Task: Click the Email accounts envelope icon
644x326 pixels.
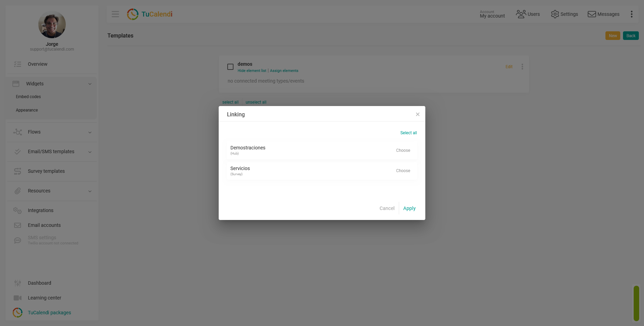Action: (x=18, y=225)
